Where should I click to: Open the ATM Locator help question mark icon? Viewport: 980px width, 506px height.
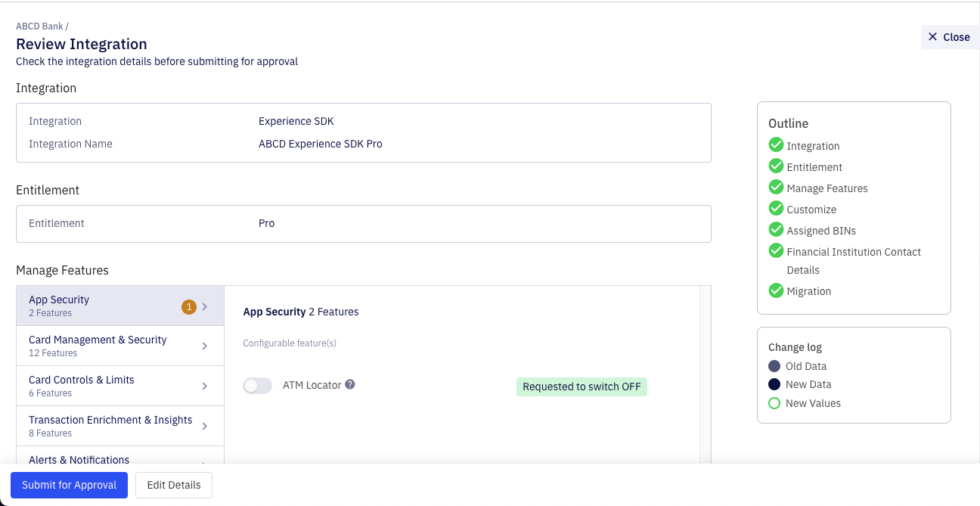point(349,385)
